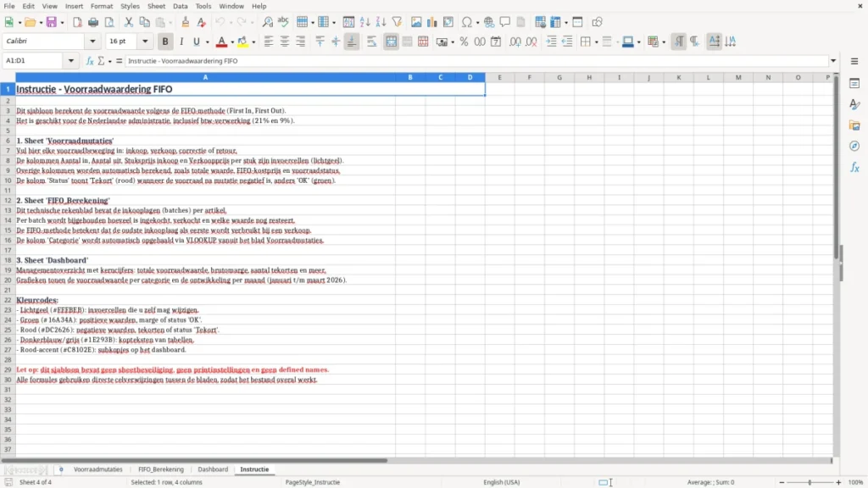
Task: Switch to Dashboard sheet tab
Action: [x=213, y=469]
